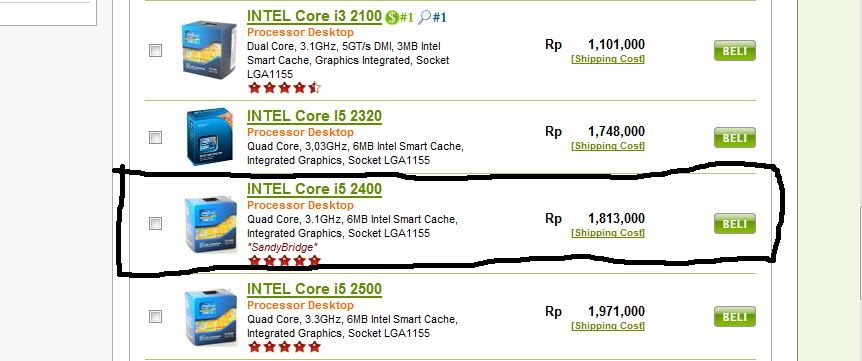Select the Core i5 2400 compare checkbox
Viewport: 862px width, 361px height.
(156, 223)
